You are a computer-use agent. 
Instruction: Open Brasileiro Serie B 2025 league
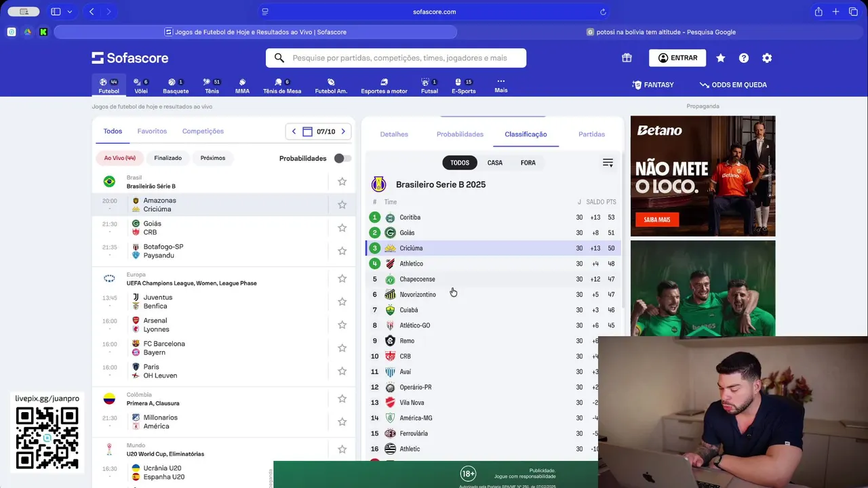point(441,184)
